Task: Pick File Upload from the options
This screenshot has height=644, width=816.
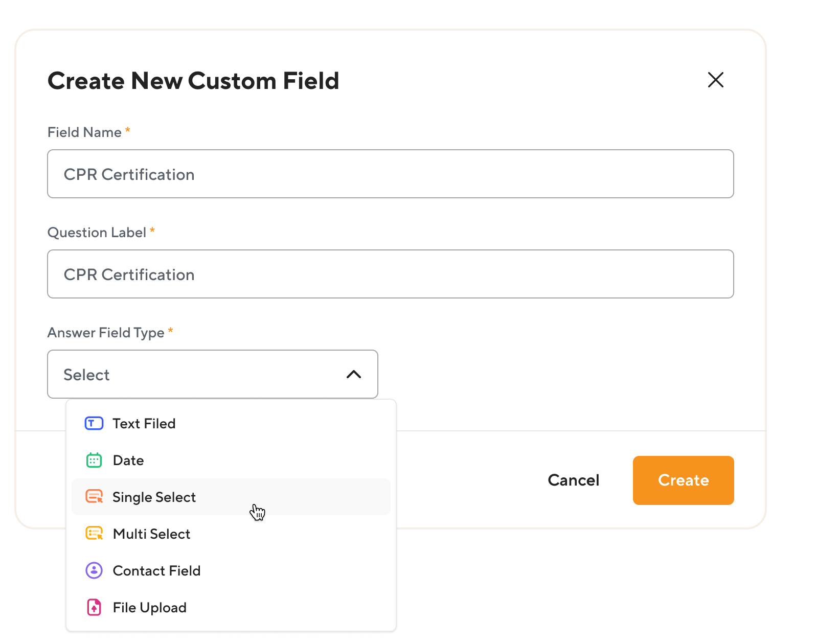Action: [149, 608]
